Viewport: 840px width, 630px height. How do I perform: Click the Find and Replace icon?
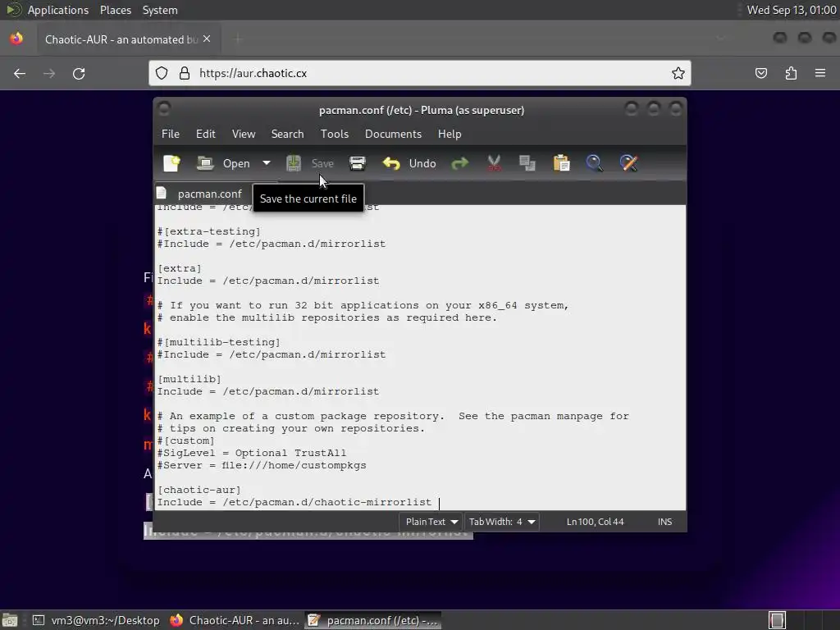click(x=629, y=163)
